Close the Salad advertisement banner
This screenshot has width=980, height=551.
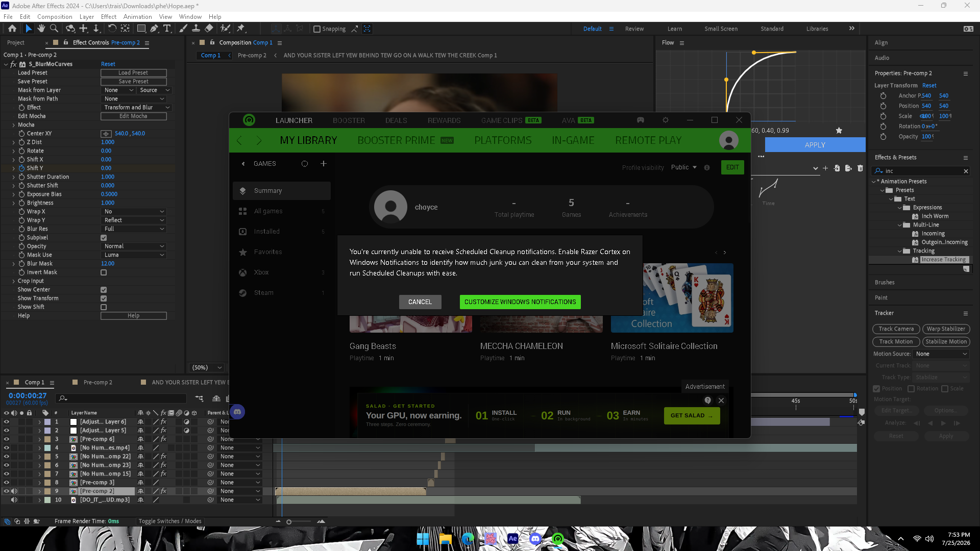[x=721, y=400]
